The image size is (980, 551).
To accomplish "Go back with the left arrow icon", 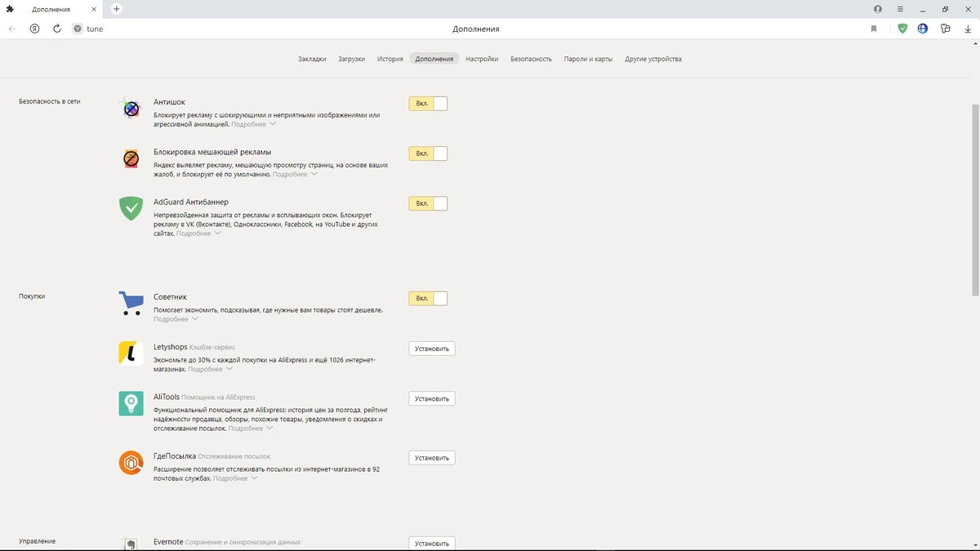I will pyautogui.click(x=12, y=29).
